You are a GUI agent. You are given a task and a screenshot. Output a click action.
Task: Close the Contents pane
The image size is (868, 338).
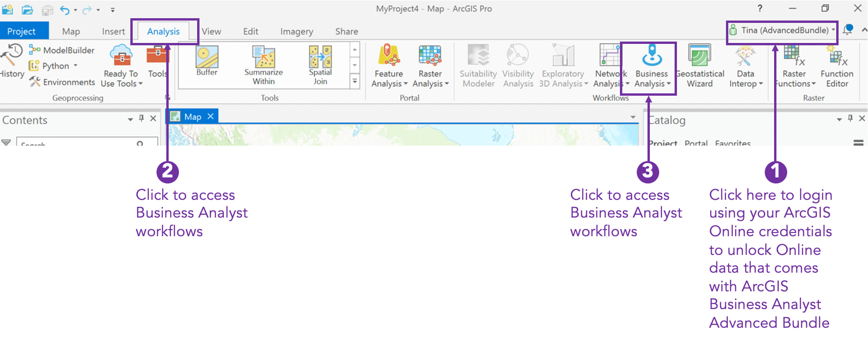point(153,119)
